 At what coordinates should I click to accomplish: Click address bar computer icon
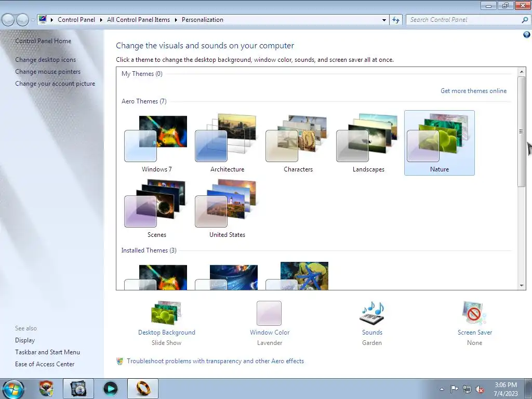[x=43, y=19]
